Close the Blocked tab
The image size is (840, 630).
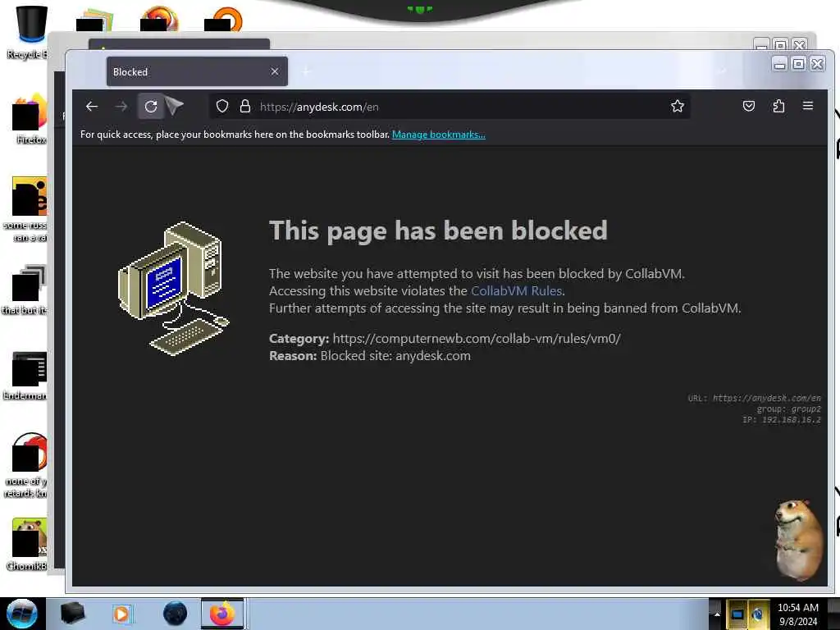(275, 71)
